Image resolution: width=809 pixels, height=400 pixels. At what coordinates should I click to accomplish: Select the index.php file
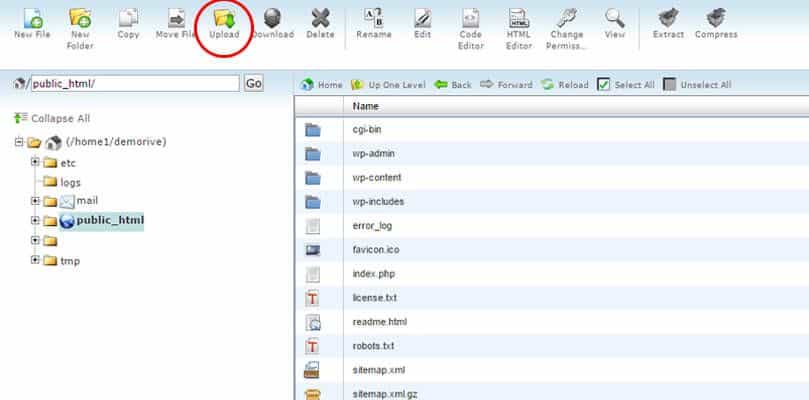point(552,274)
